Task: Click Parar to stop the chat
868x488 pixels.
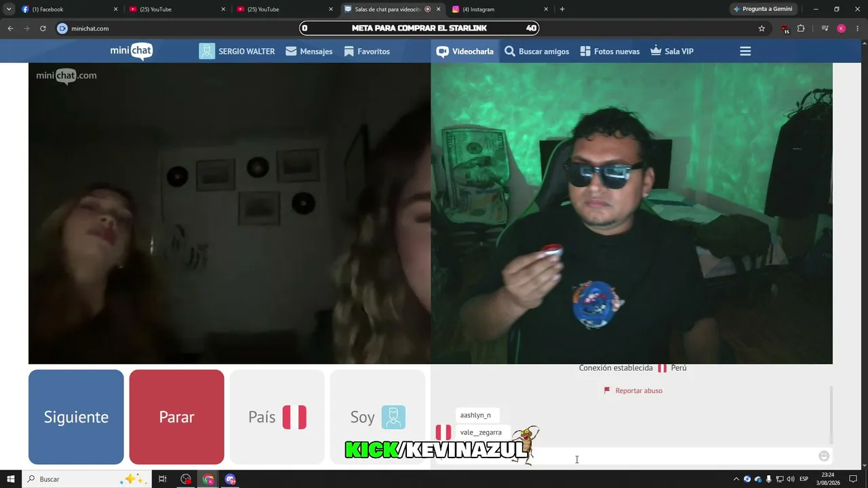Action: pyautogui.click(x=176, y=417)
